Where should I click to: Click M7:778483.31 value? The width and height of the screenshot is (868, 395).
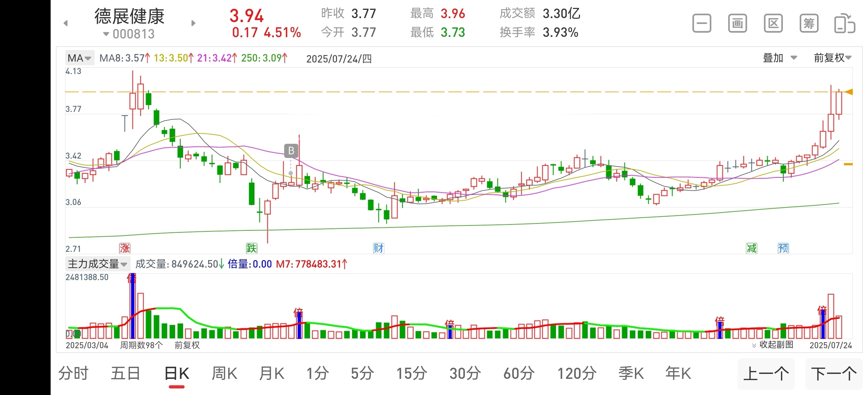(312, 264)
